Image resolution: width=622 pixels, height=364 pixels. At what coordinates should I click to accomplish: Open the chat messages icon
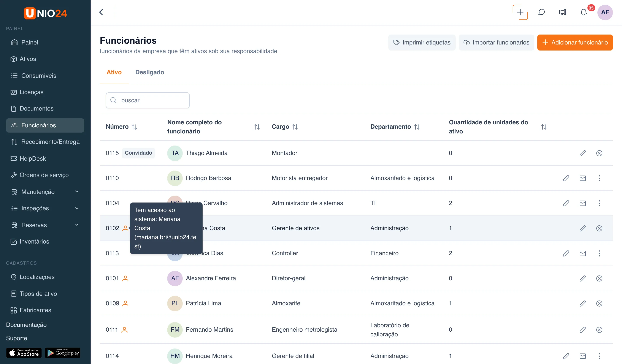pos(541,12)
